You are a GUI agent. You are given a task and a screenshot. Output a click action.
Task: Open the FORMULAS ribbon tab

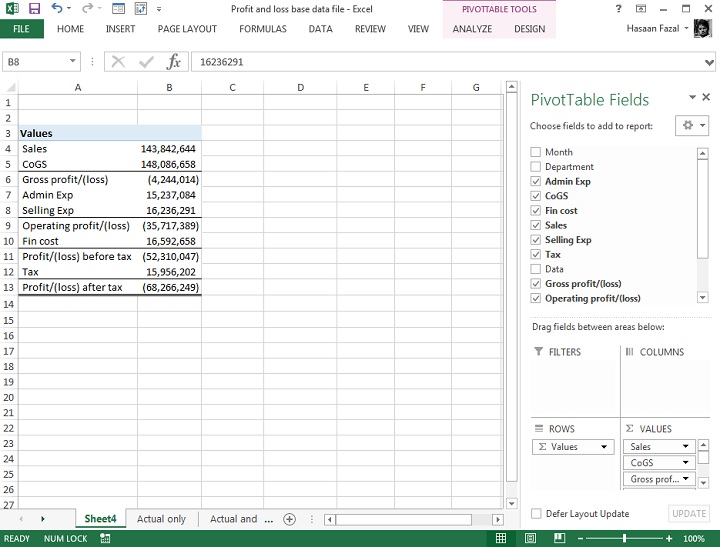[x=263, y=29]
